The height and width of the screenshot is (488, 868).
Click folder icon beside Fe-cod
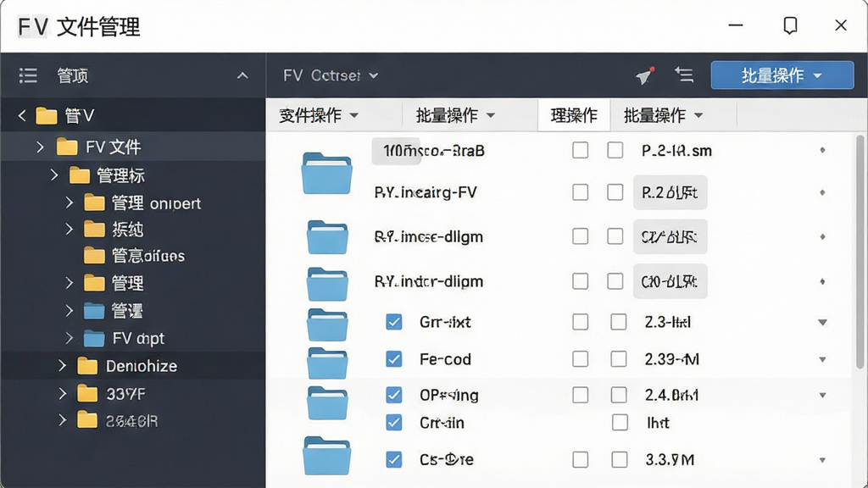click(327, 363)
